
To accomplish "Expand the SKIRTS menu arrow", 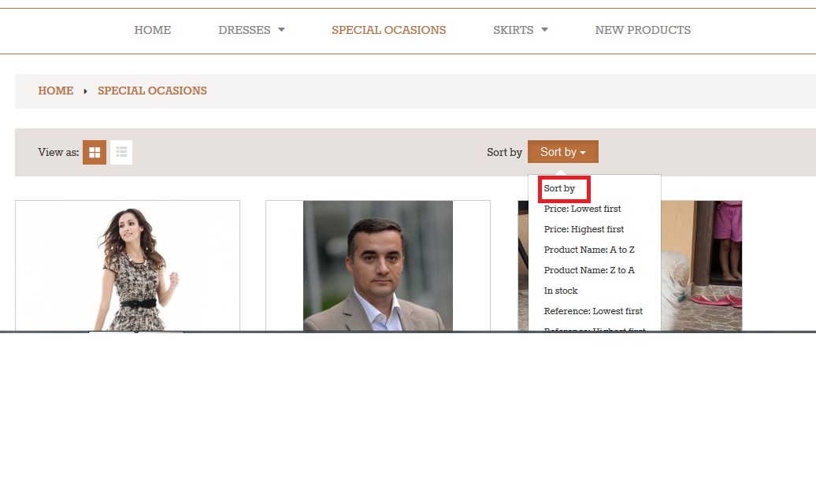I will [544, 30].
